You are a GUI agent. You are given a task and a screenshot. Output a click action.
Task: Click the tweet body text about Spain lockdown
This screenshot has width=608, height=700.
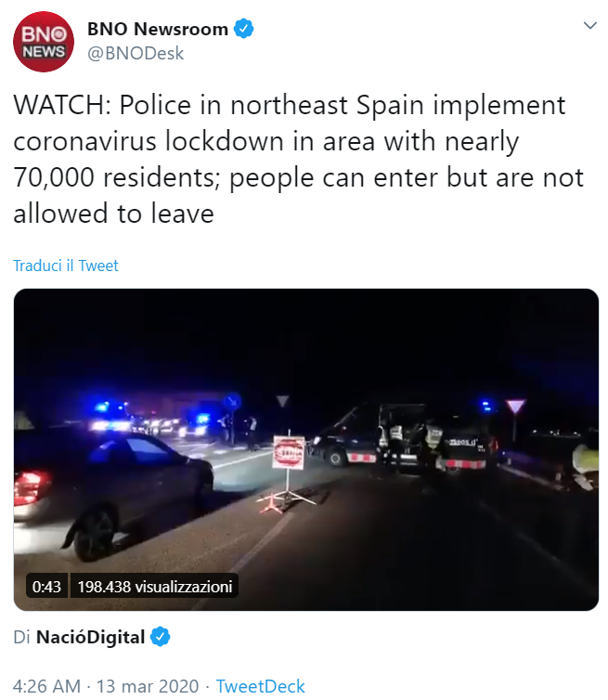pyautogui.click(x=298, y=159)
